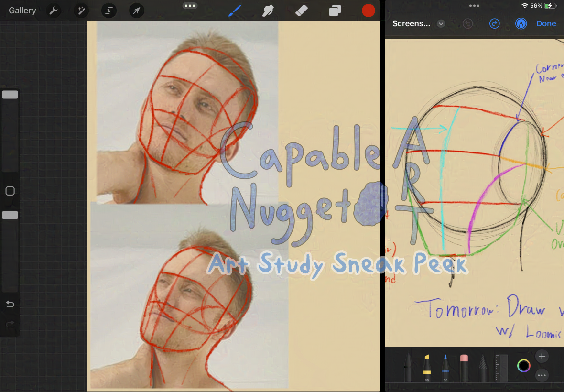This screenshot has height=392, width=564.
Task: Expand the plus add-annotation menu
Action: pyautogui.click(x=542, y=356)
